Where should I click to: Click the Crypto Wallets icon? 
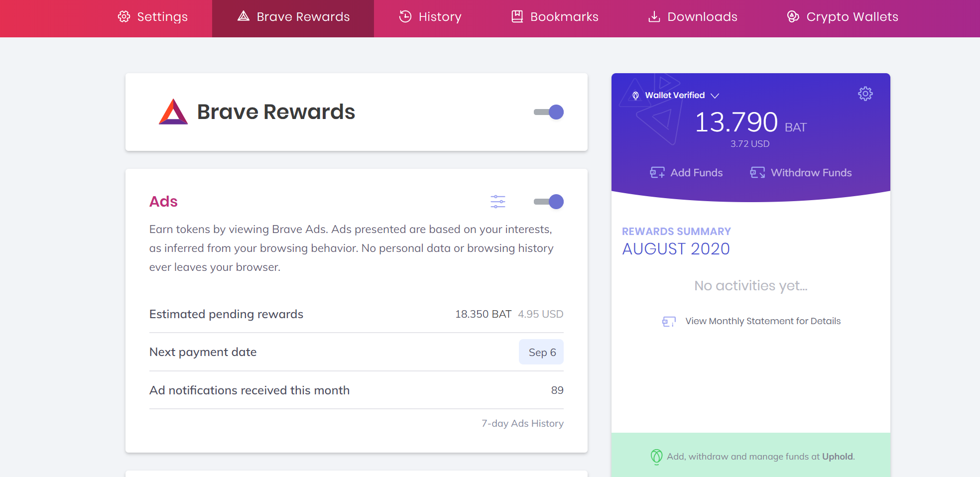pyautogui.click(x=793, y=16)
